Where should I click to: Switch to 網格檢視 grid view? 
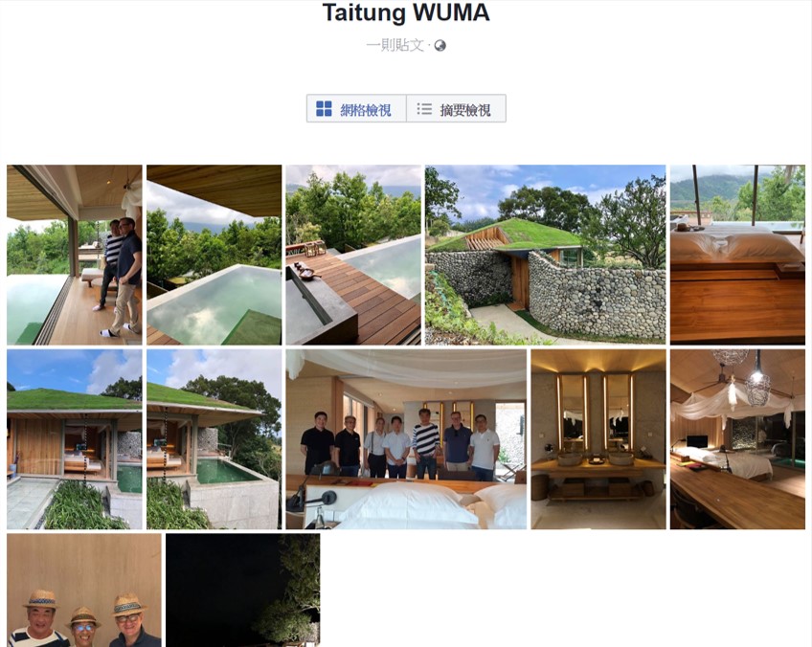356,109
